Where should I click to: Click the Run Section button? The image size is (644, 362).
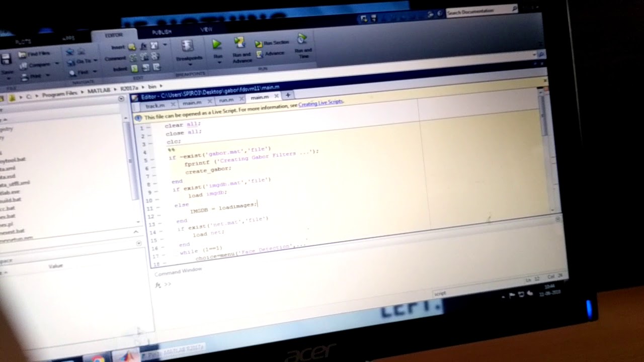272,44
